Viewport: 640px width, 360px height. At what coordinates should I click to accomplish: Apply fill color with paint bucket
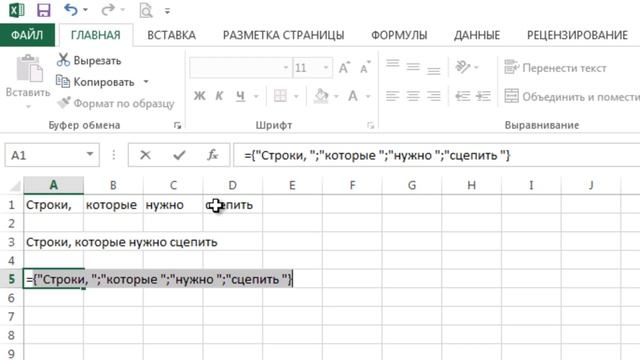321,96
